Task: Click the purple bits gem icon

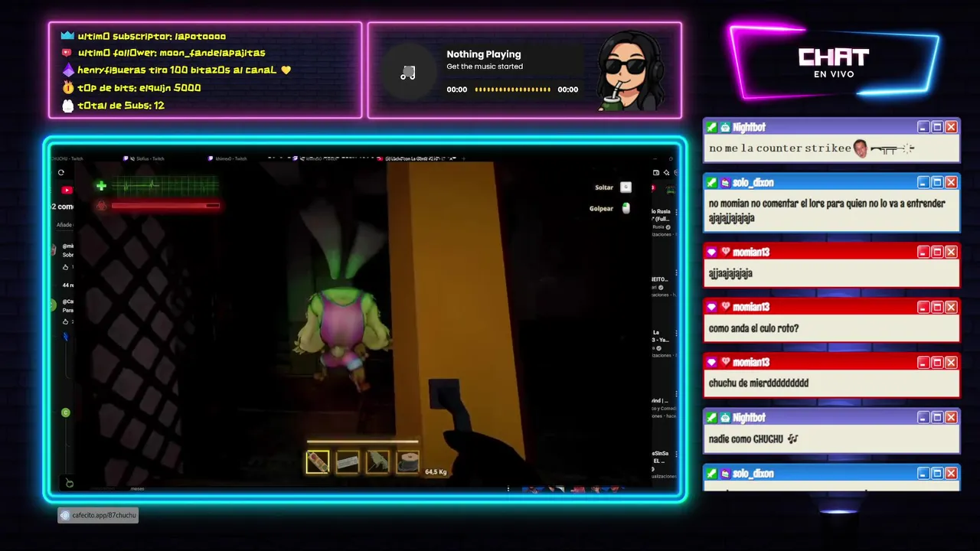Action: pos(67,70)
